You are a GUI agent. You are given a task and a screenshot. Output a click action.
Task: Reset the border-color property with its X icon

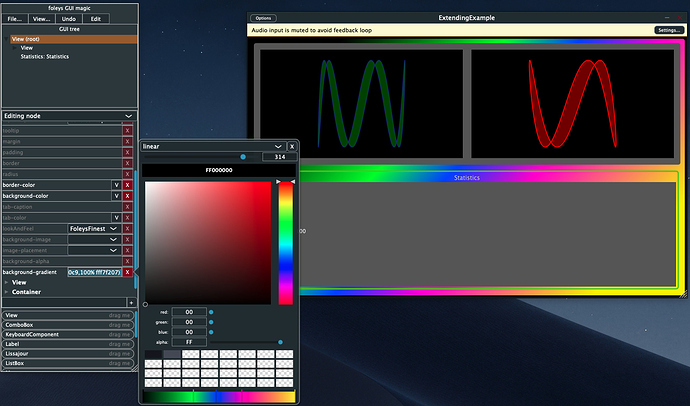128,185
